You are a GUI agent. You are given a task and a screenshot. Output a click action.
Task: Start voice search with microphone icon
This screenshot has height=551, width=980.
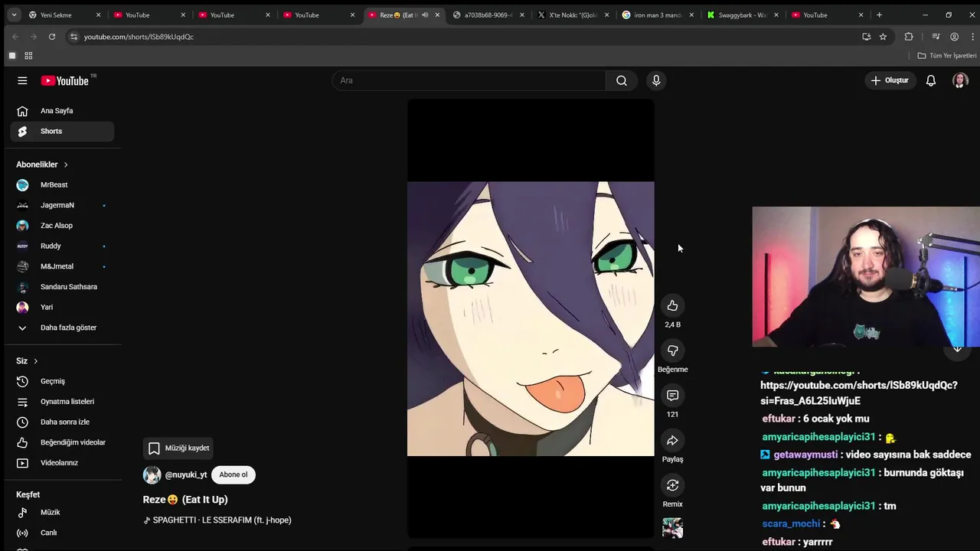tap(656, 80)
